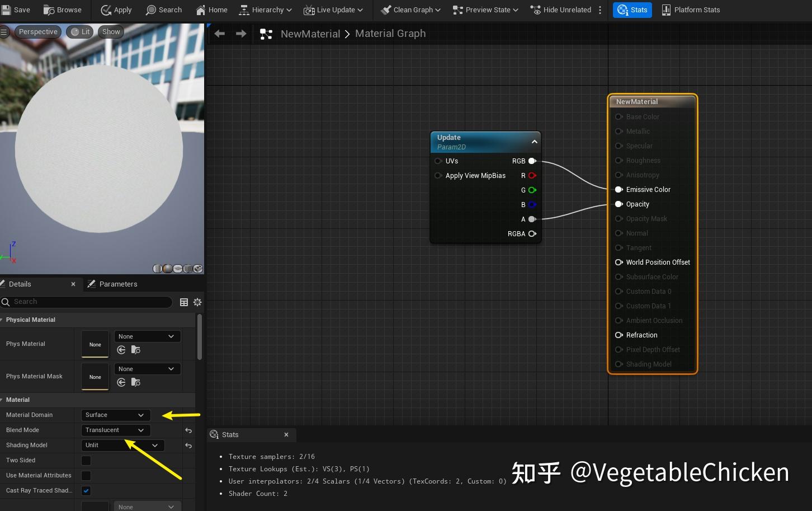Open the Shading Model dropdown
The image size is (812, 511).
(122, 445)
